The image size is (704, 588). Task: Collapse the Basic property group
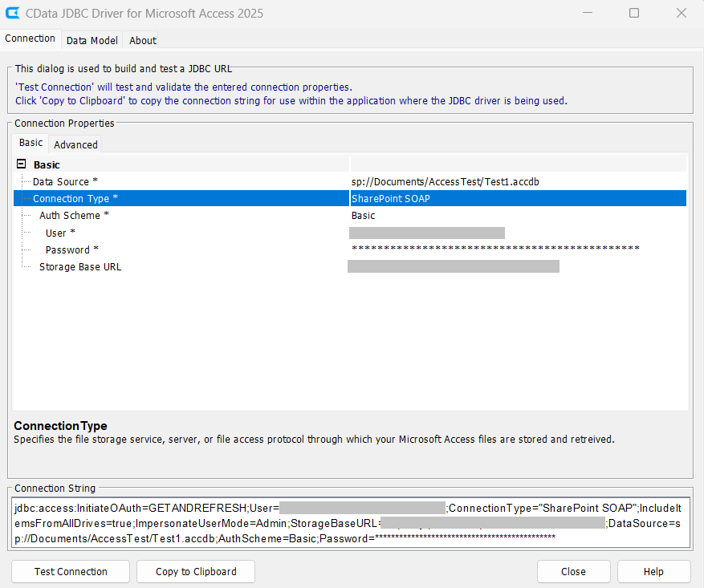click(21, 164)
